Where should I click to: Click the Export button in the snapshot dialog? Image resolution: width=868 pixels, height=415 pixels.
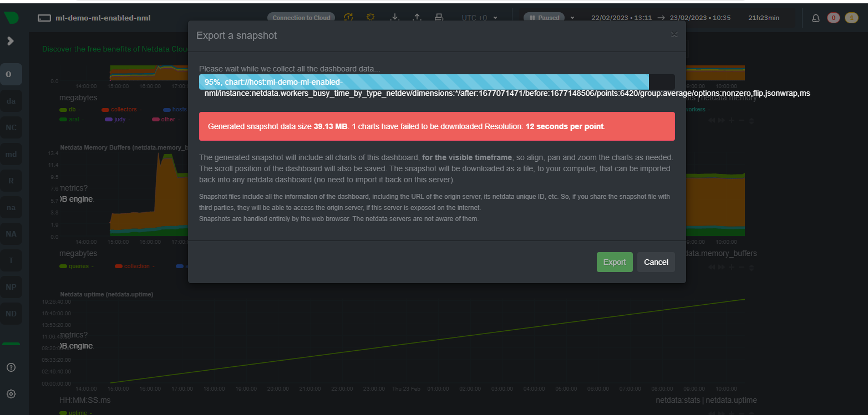[614, 262]
